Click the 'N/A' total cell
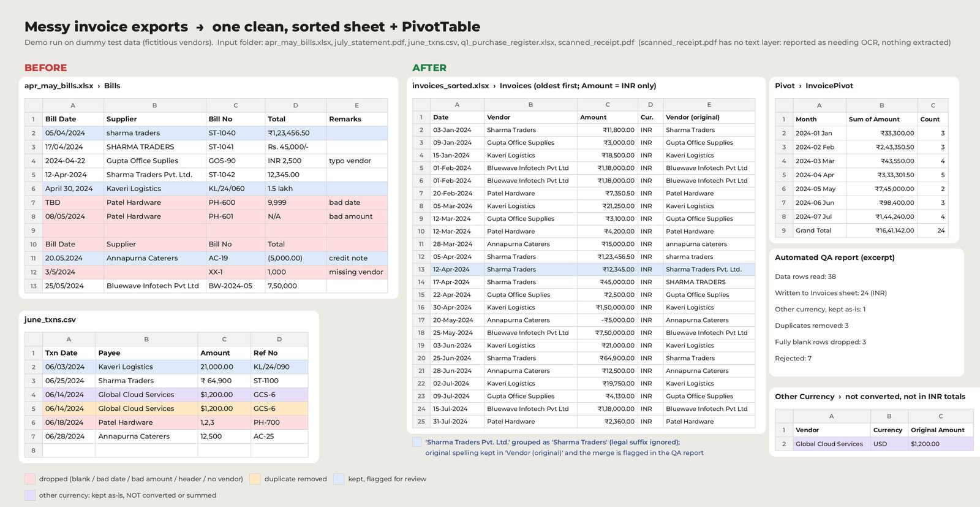This screenshot has width=980, height=507. pos(296,216)
